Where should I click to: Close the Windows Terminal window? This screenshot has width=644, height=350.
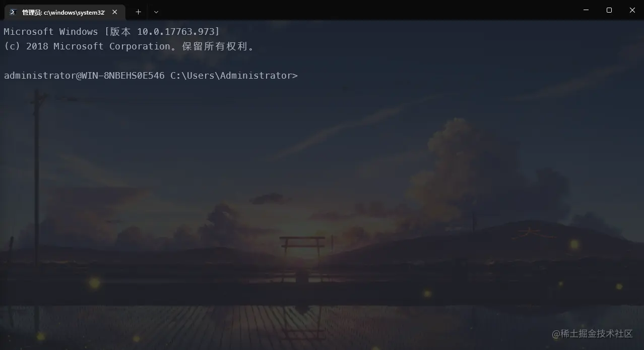(632, 10)
